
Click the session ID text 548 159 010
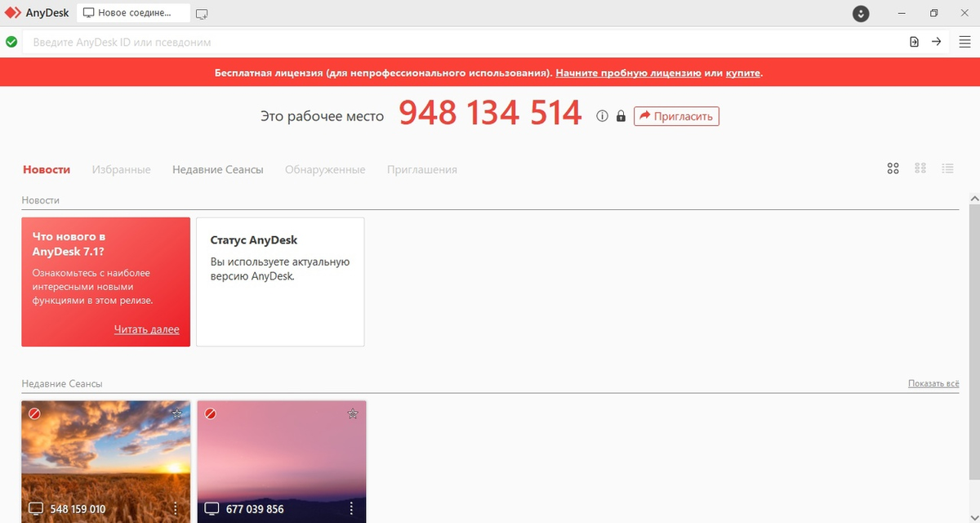(78, 509)
